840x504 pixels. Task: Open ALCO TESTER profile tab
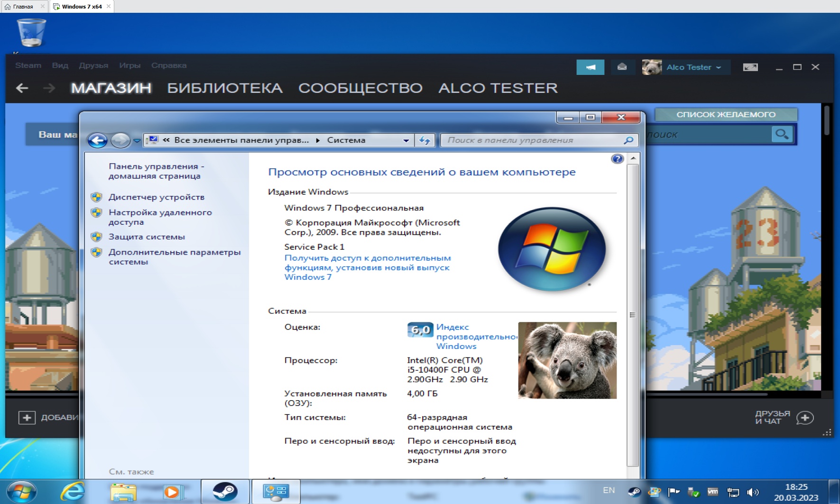(498, 88)
